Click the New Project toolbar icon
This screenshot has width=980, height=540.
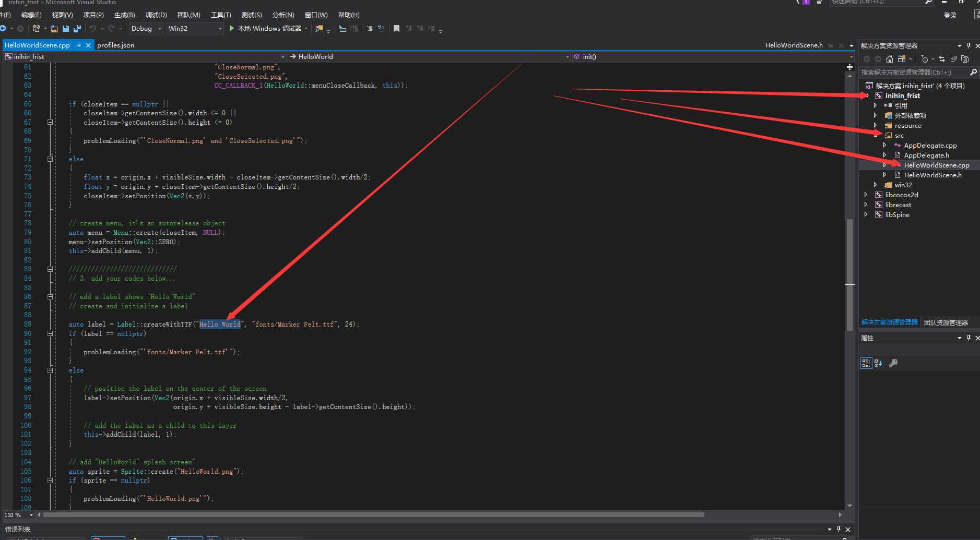[36, 28]
